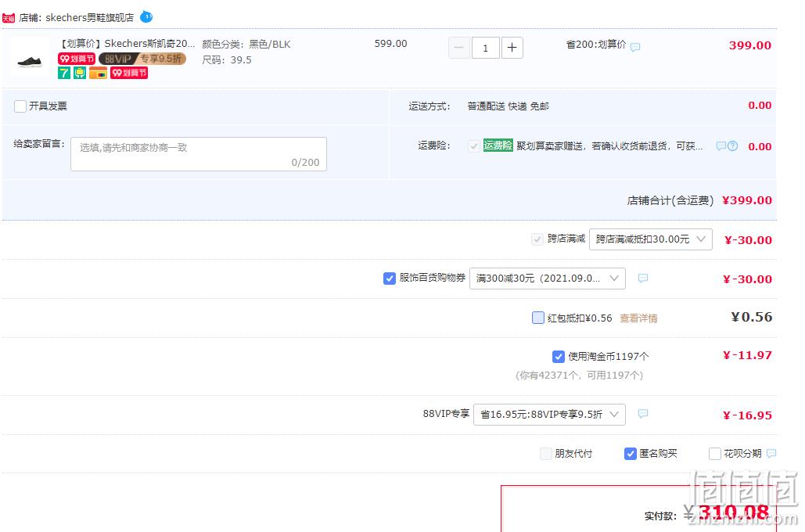
Task: Click the 你有42371个 coin balance note
Action: [579, 376]
